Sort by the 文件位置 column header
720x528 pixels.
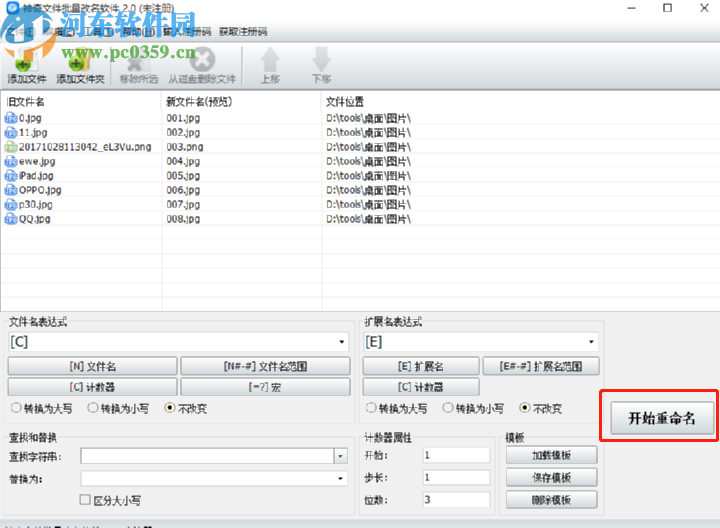[x=345, y=101]
